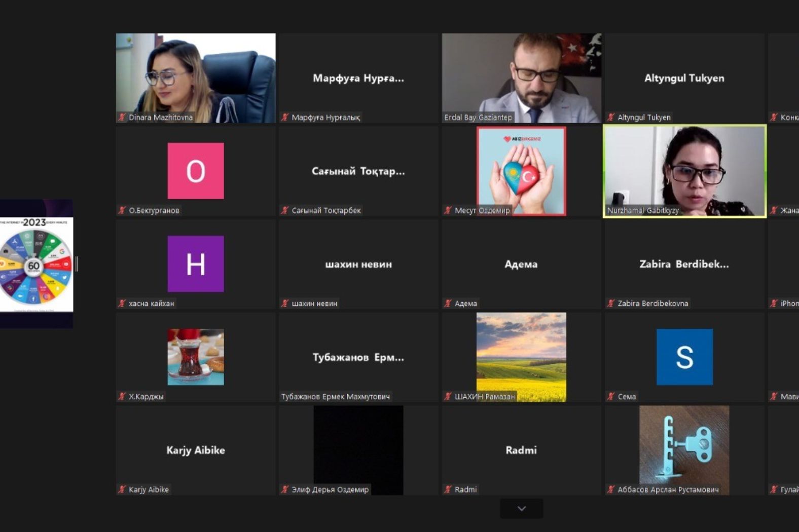Click the Тубажанов Ермек Махмутович name label
Viewport: 799px width, 532px height.
[x=336, y=397]
